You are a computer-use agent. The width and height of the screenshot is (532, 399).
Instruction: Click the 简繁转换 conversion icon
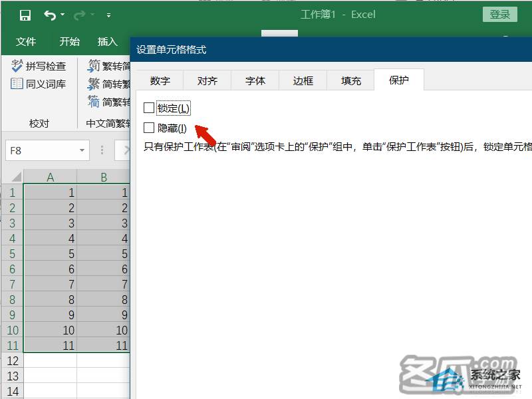(94, 101)
